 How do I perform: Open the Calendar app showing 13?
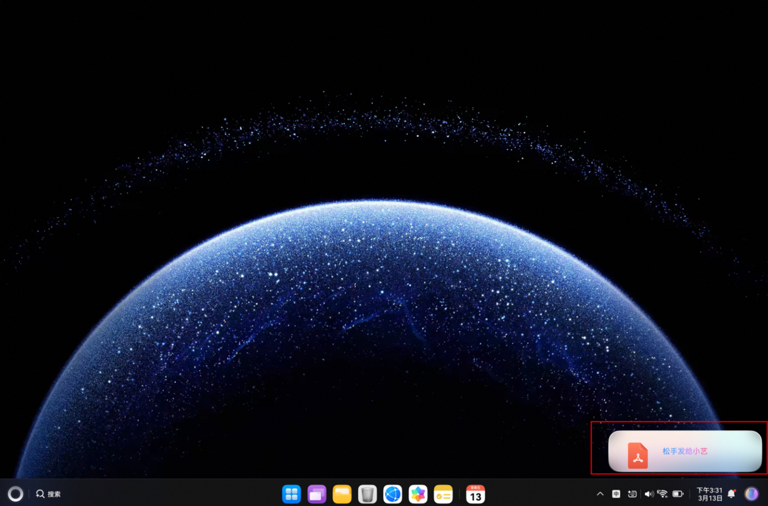tap(476, 494)
